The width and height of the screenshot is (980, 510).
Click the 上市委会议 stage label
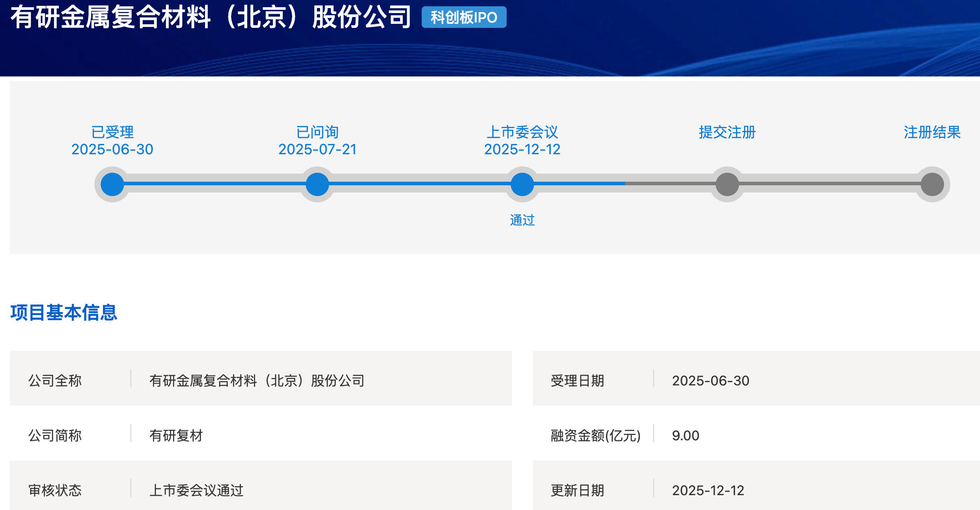[x=522, y=132]
